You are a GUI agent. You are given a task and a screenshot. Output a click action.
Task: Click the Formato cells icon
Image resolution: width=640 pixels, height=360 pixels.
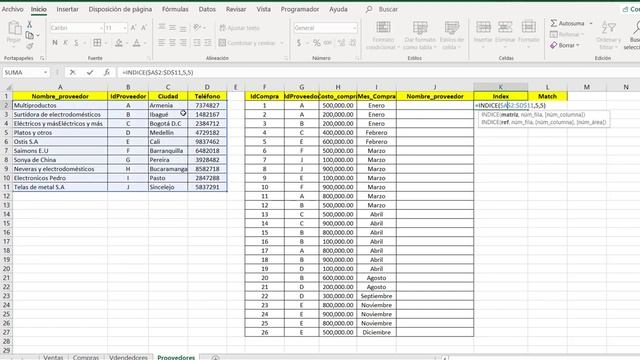pyautogui.click(x=529, y=27)
